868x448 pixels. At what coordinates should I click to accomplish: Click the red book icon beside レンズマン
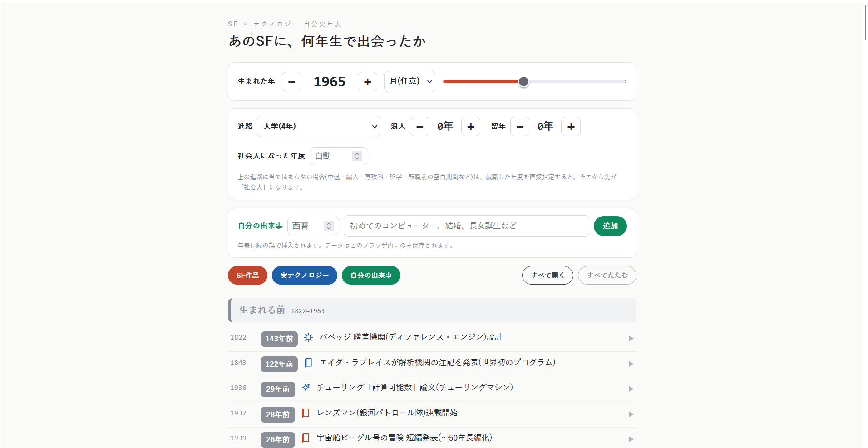[x=306, y=413]
